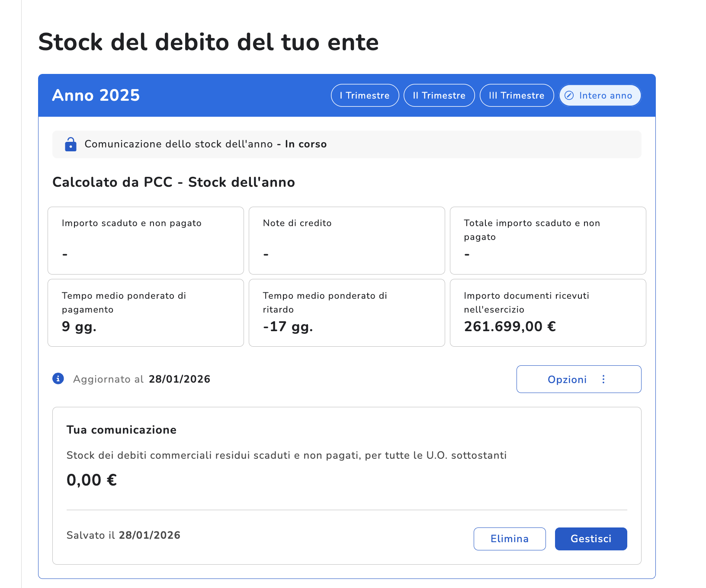The height and width of the screenshot is (588, 706).
Task: Click the blue info icon beside Aggiornato al
Action: click(x=58, y=379)
